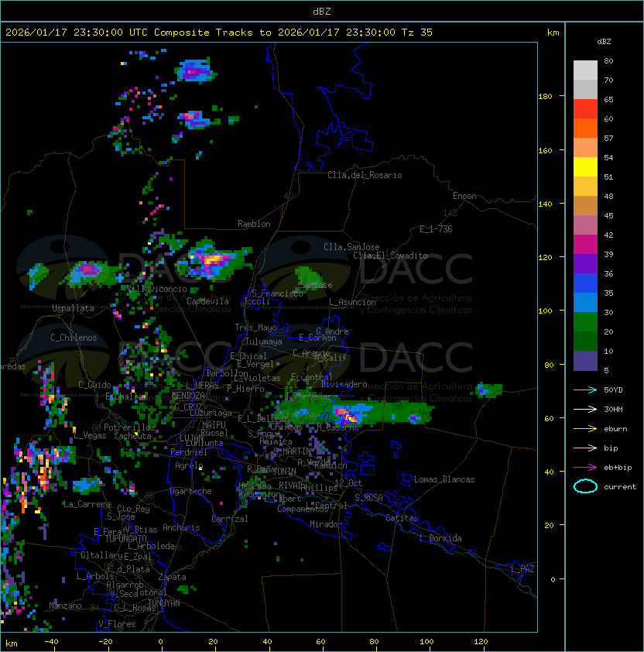Select the mauve swatch between 45 and 42
The height and width of the screenshot is (652, 644).
click(585, 225)
